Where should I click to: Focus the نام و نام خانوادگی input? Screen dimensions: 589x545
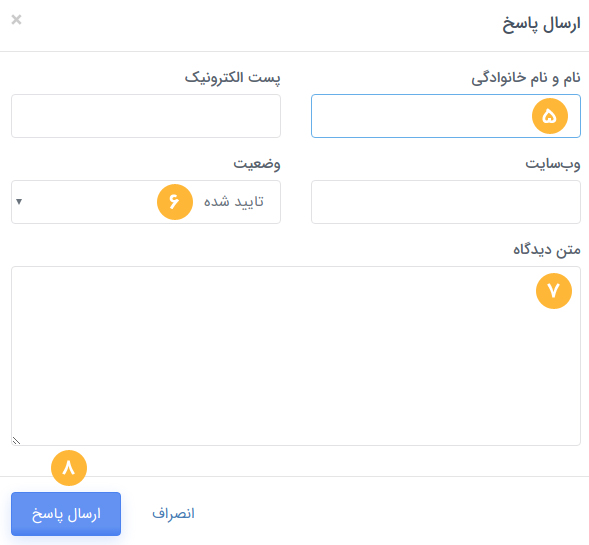pyautogui.click(x=446, y=116)
